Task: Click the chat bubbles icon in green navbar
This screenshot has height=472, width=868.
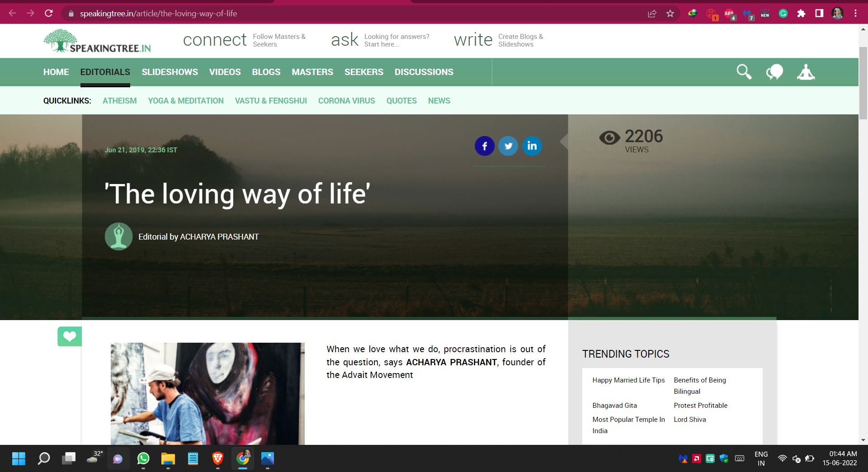Action: click(x=774, y=72)
